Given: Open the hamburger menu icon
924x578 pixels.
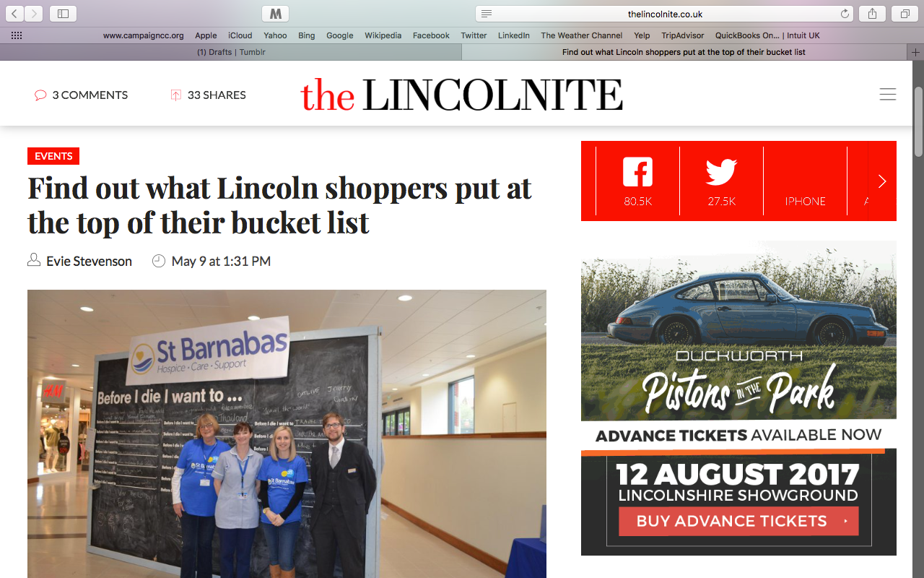Looking at the screenshot, I should [888, 95].
